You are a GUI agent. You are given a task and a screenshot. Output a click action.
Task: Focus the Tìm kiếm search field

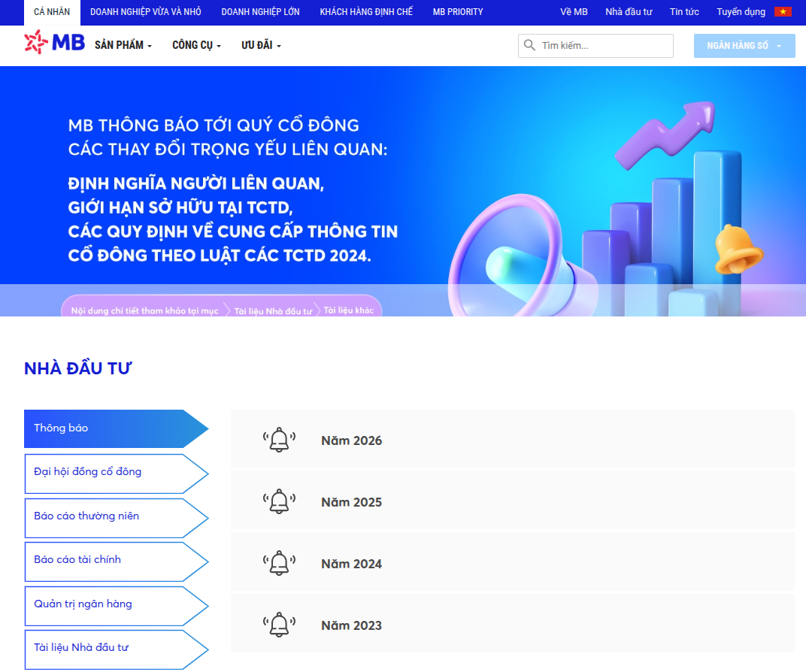click(595, 46)
